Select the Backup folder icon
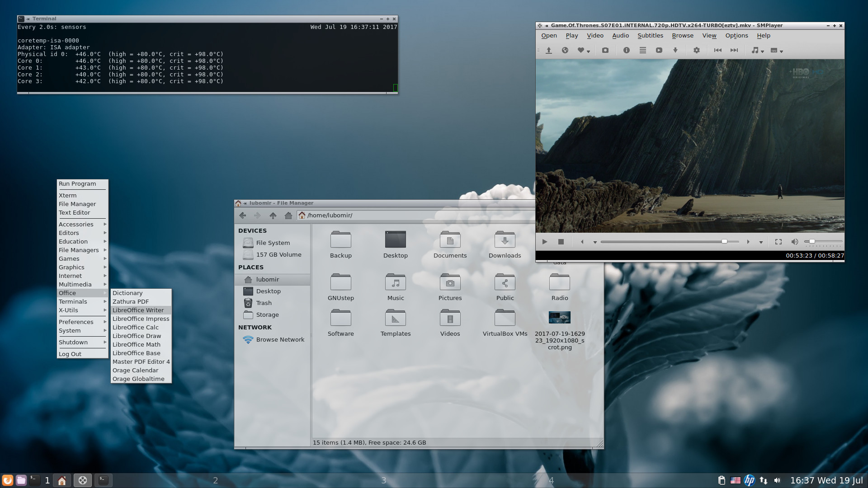868x488 pixels. 340,239
